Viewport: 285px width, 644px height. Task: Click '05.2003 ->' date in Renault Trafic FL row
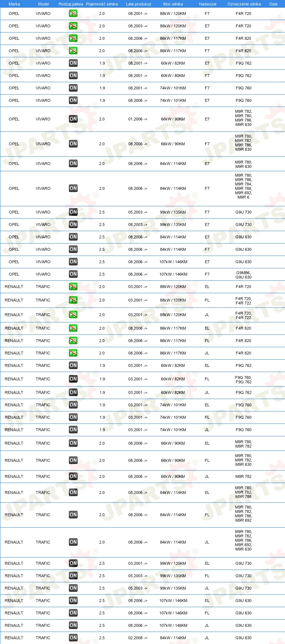[138, 576]
